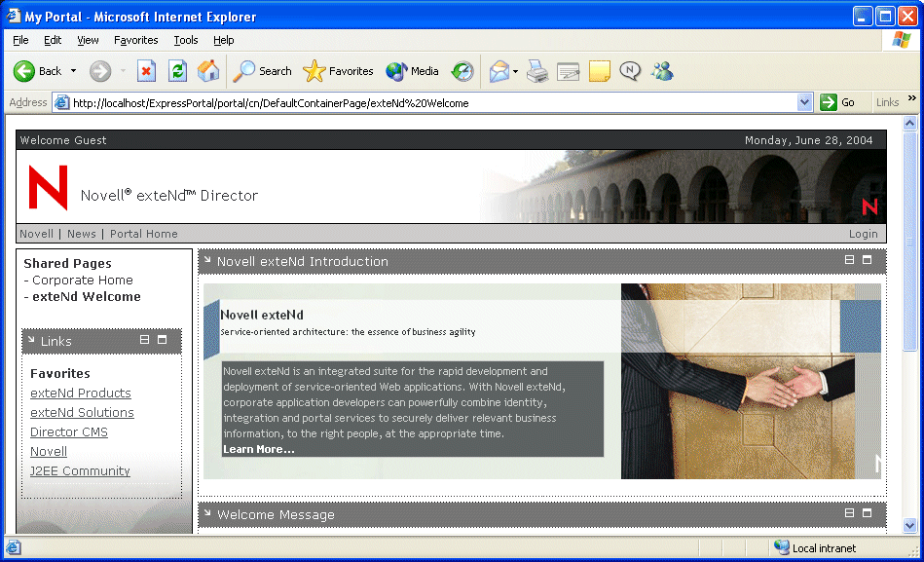Minimize the Novell exteNd Introduction portlet

(849, 259)
